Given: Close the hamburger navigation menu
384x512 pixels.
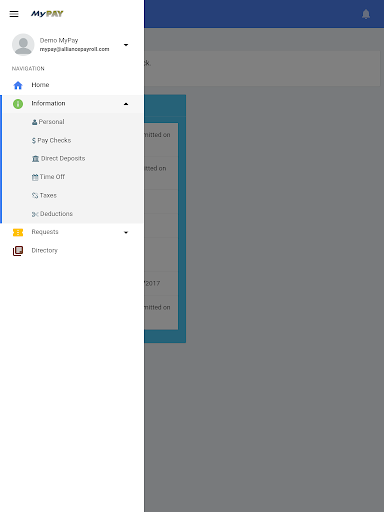Looking at the screenshot, I should point(14,14).
